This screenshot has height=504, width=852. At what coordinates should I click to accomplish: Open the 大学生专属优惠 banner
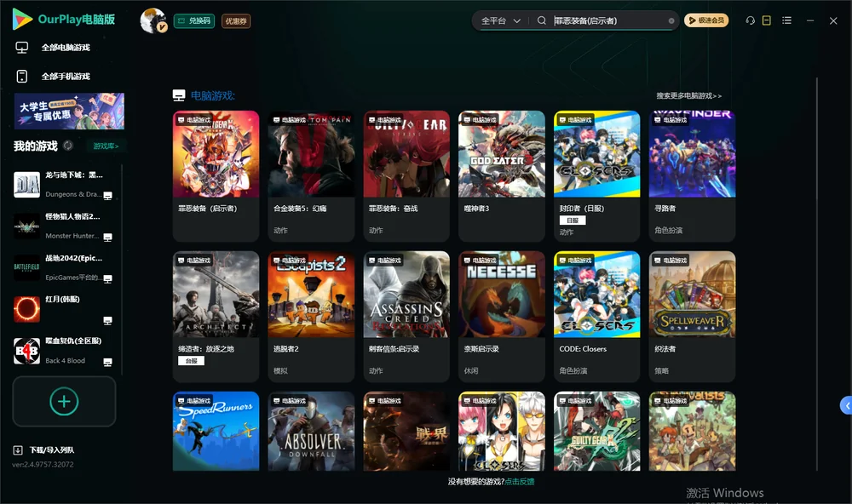tap(69, 111)
